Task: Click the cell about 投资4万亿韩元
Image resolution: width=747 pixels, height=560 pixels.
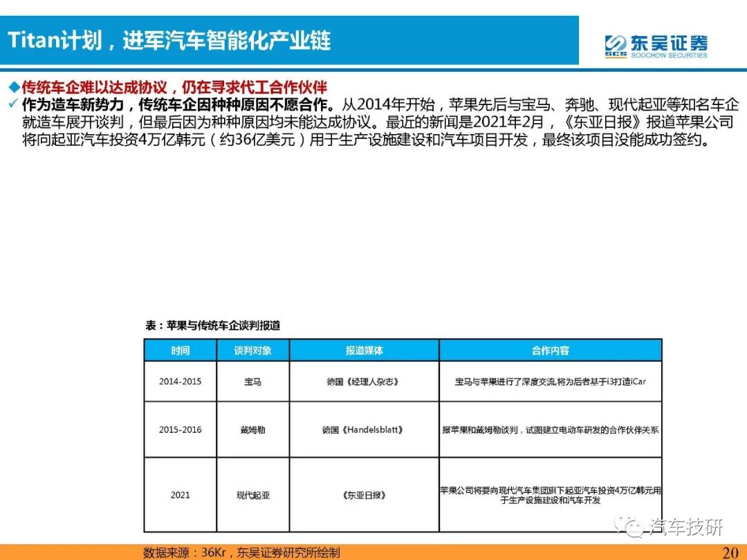Action: coord(551,495)
